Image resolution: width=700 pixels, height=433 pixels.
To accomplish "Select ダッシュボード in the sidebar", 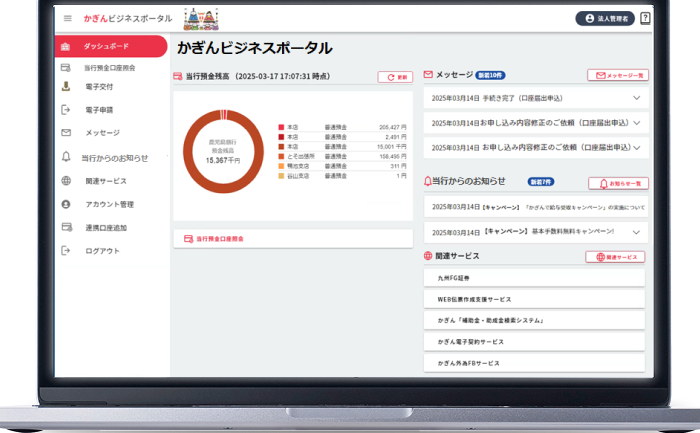I will click(x=111, y=47).
